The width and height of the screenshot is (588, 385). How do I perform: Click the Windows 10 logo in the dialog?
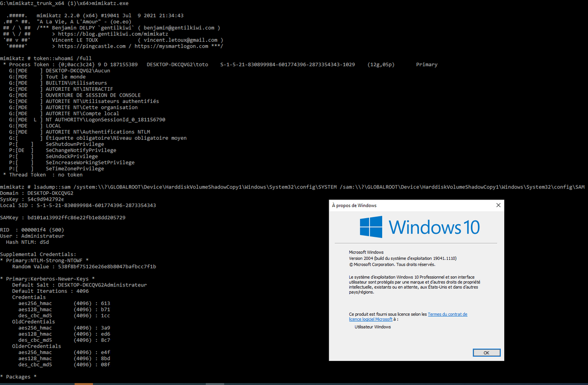point(419,227)
